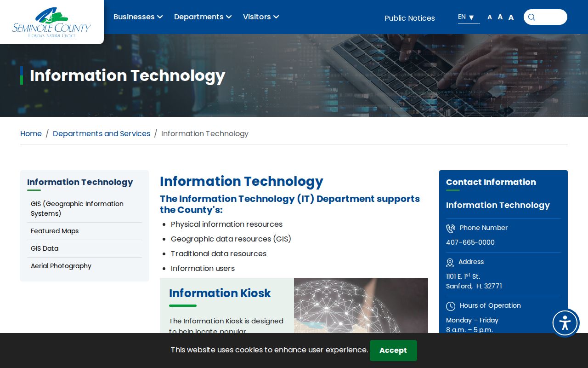
Task: Click the clock icon by Hours of Operation
Action: coord(451,306)
